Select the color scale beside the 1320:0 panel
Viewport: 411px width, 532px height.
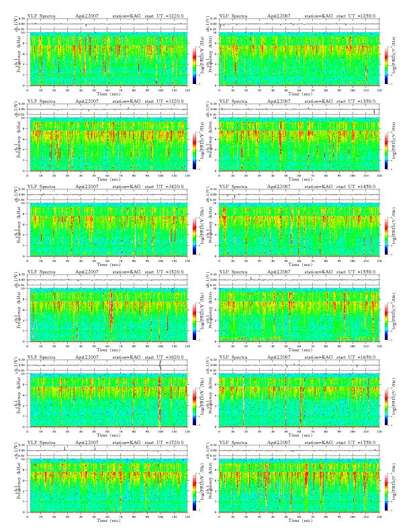[194, 150]
